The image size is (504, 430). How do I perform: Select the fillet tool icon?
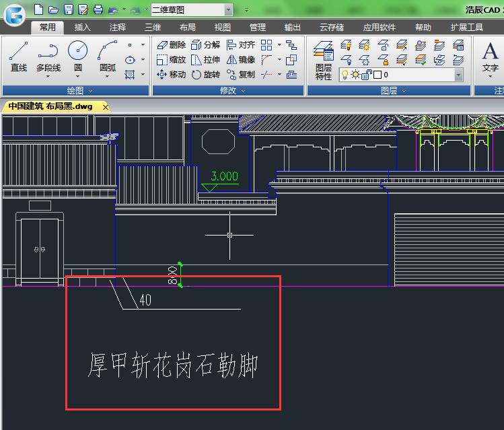[266, 60]
